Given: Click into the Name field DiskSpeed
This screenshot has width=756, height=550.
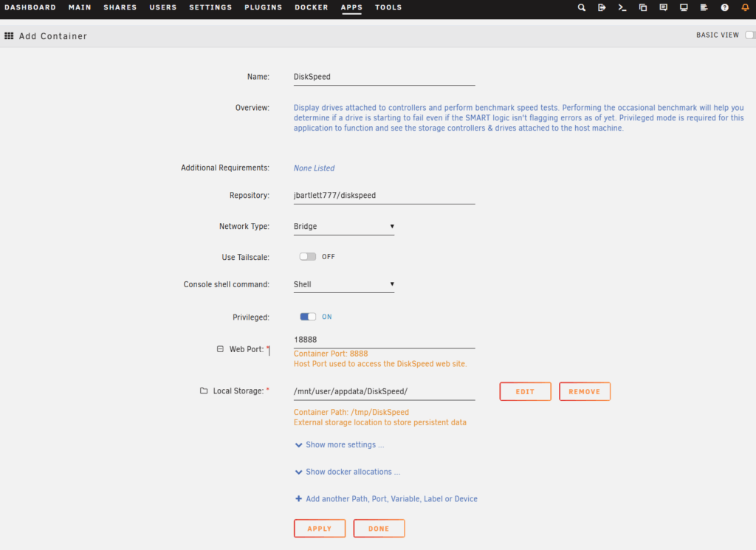Looking at the screenshot, I should click(x=384, y=77).
